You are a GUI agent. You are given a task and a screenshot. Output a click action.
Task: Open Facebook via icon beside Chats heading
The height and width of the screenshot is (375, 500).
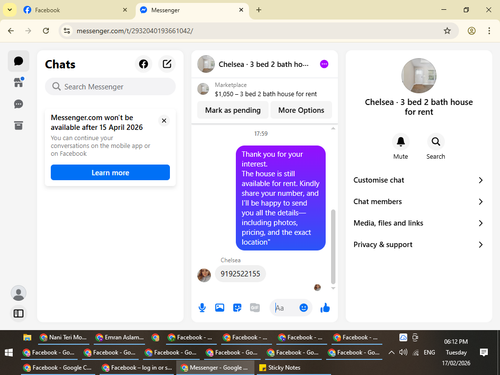pos(143,64)
